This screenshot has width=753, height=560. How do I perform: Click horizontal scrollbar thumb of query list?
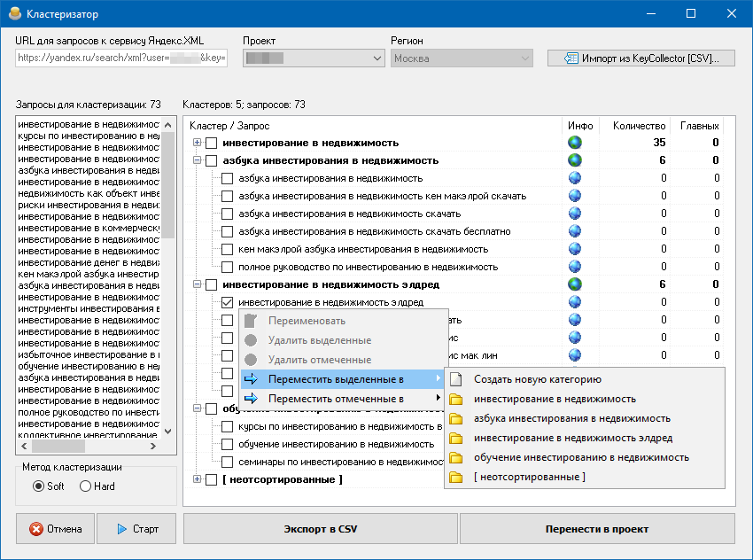pos(58,447)
